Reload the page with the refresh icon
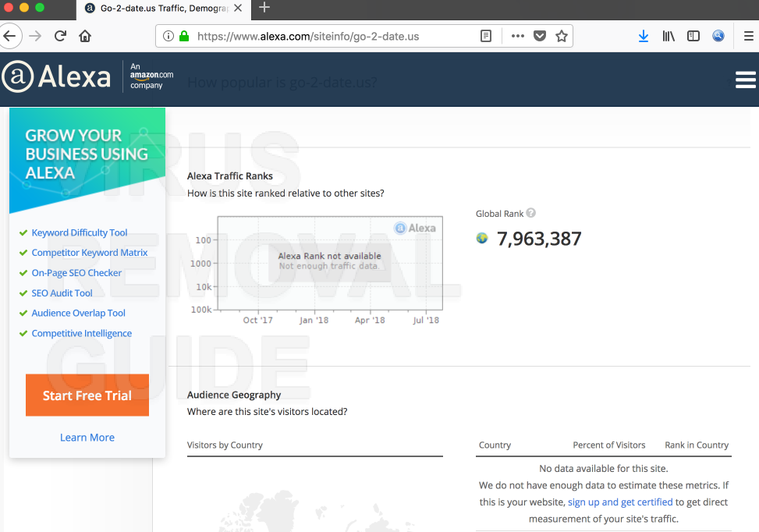The height and width of the screenshot is (532, 759). coord(60,36)
